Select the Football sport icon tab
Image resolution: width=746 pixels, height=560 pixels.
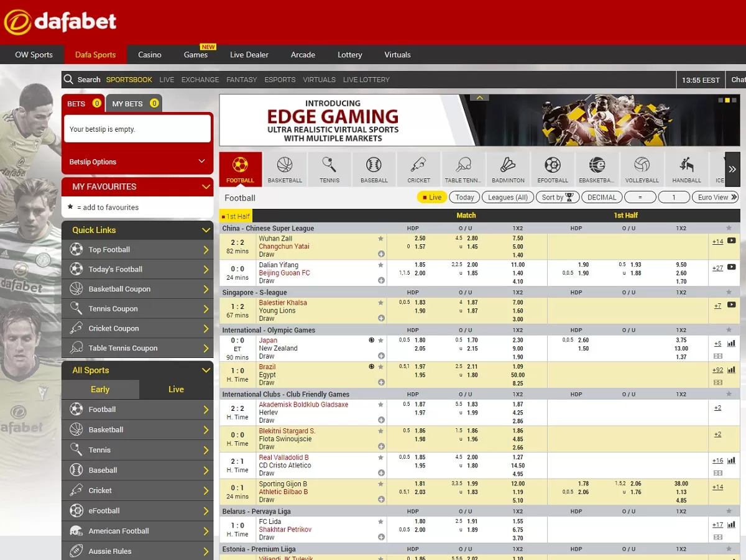point(240,169)
